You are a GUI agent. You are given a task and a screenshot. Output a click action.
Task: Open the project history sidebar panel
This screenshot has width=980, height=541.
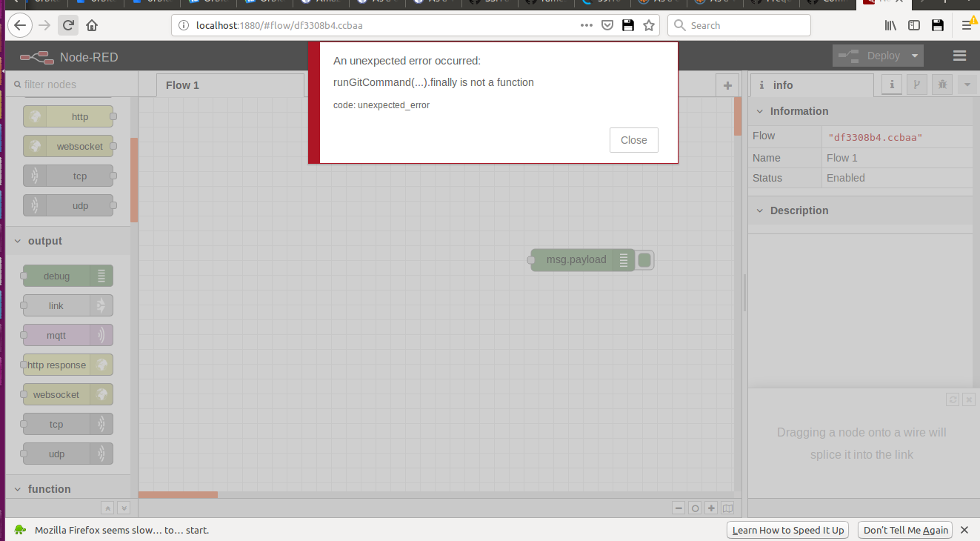916,84
